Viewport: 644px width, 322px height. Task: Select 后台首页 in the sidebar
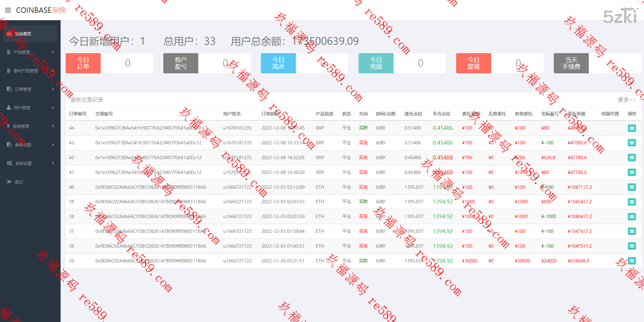pos(30,34)
